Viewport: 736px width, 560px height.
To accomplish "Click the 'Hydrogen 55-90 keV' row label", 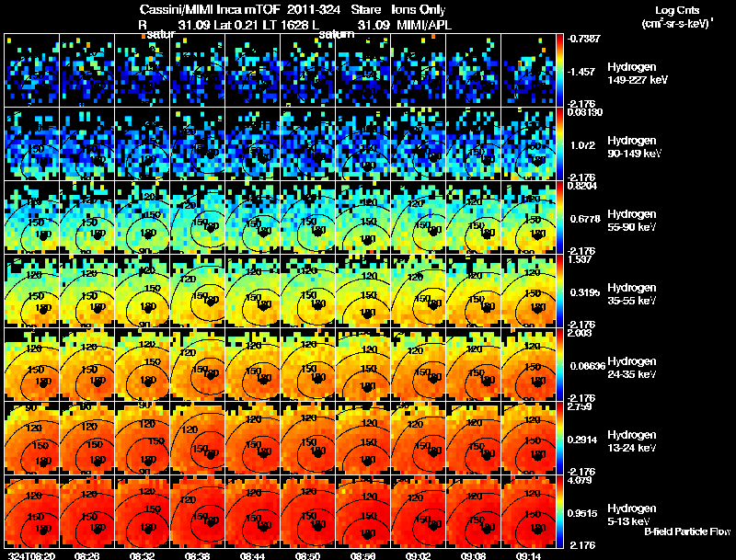I will 632,221.
